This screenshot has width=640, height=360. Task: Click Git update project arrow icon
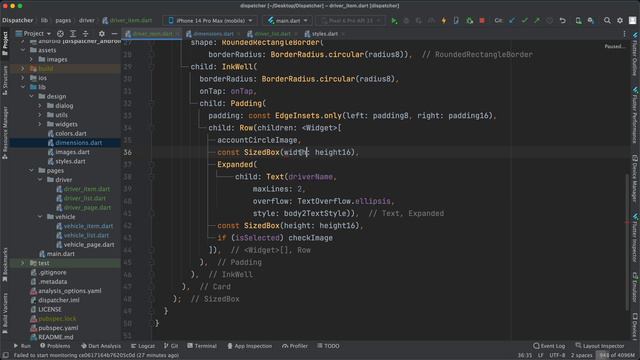(512, 20)
